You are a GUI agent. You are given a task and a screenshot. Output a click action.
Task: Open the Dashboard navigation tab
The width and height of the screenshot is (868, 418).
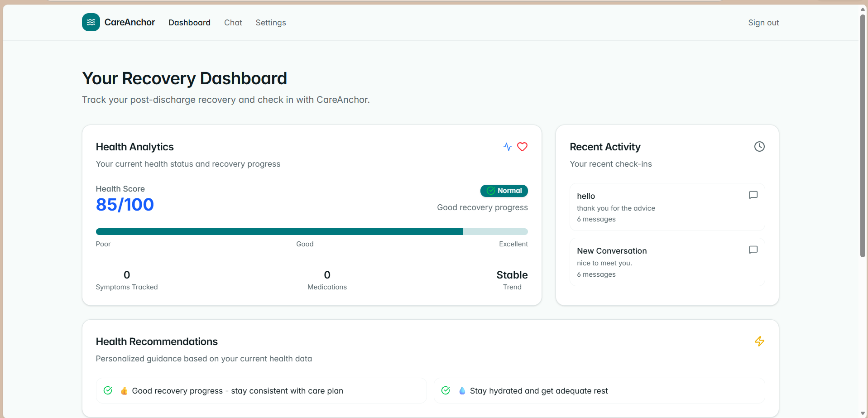pyautogui.click(x=189, y=23)
